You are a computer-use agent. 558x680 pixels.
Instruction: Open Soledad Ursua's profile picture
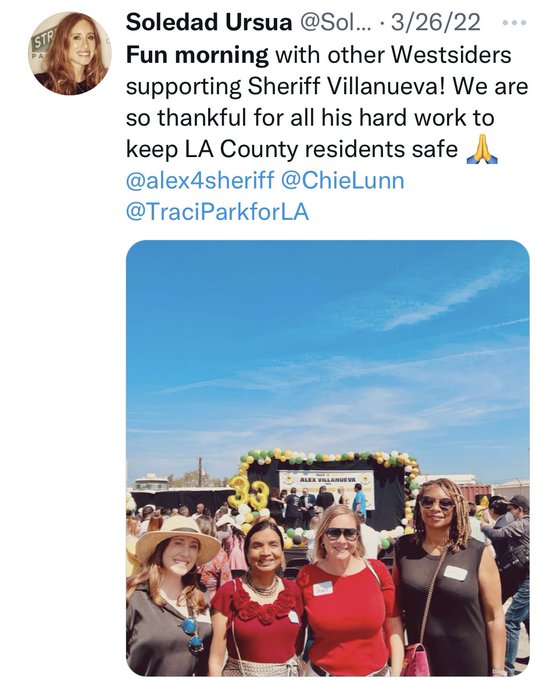coord(70,53)
